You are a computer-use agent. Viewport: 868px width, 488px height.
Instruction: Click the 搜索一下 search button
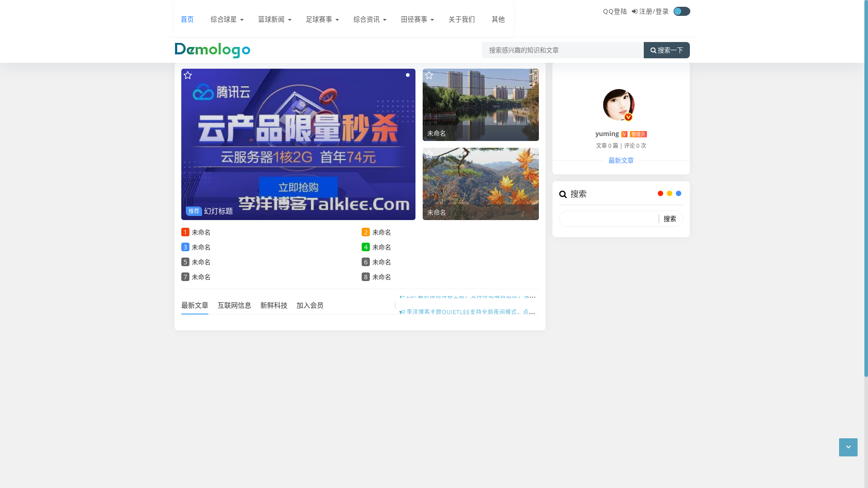(667, 50)
